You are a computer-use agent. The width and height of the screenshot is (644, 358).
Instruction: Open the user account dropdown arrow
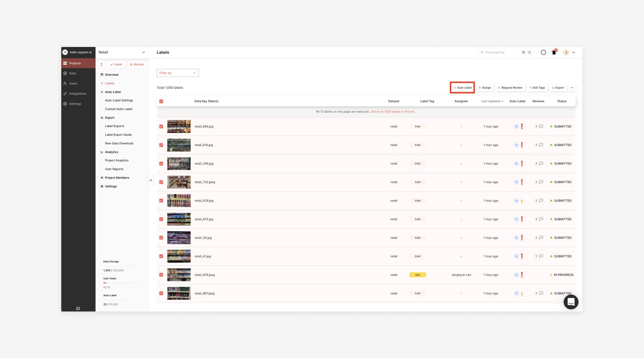pyautogui.click(x=573, y=53)
